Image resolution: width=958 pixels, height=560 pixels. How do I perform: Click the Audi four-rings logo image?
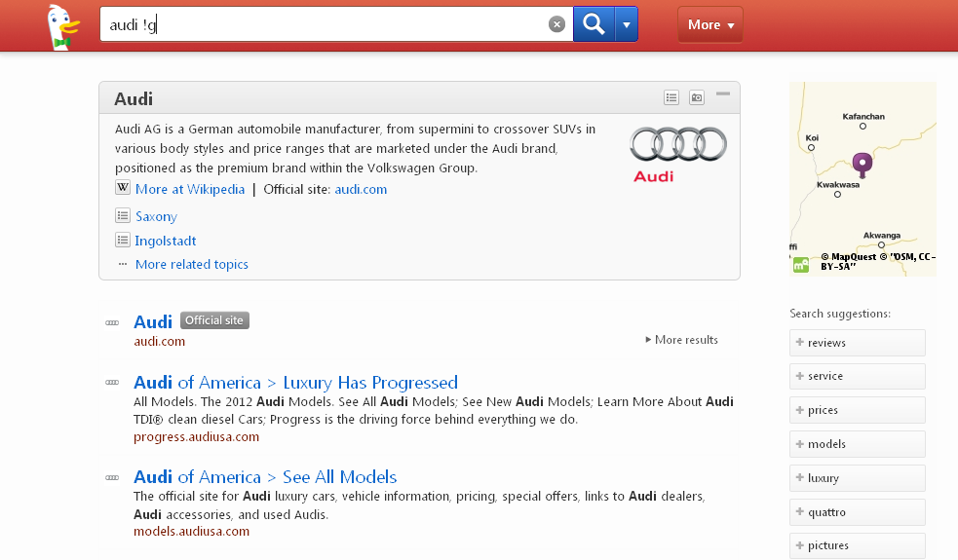point(678,154)
